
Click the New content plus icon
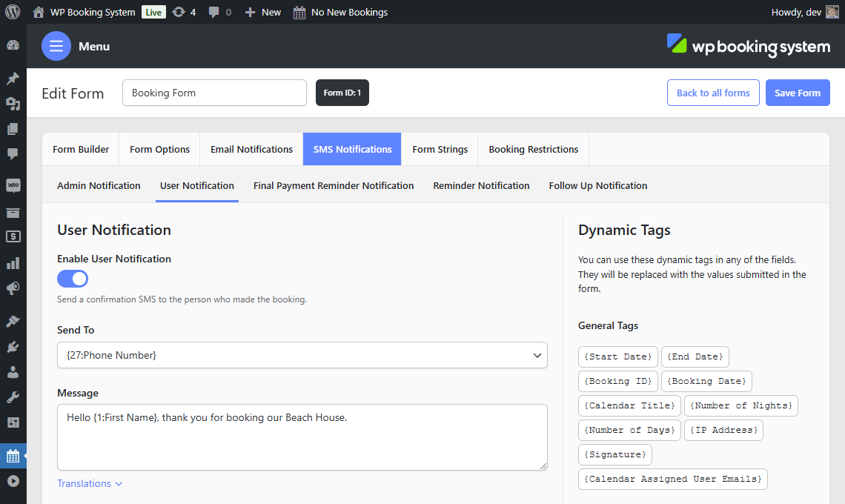coord(250,12)
